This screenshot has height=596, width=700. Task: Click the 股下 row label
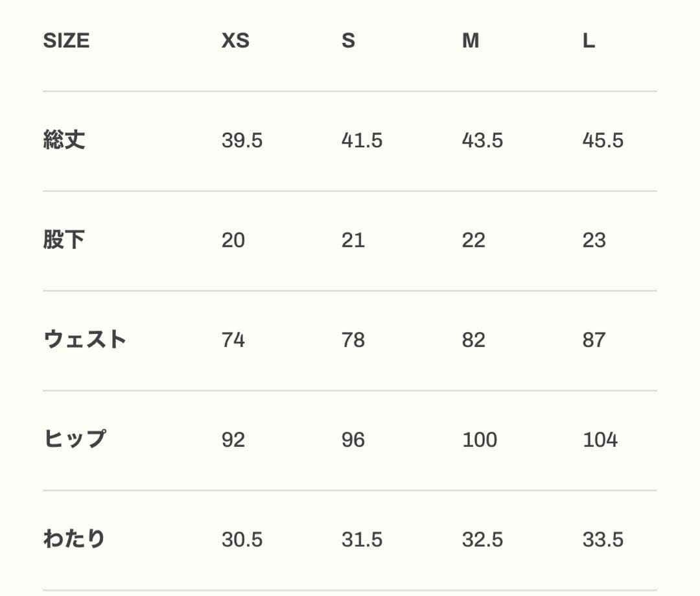[64, 240]
